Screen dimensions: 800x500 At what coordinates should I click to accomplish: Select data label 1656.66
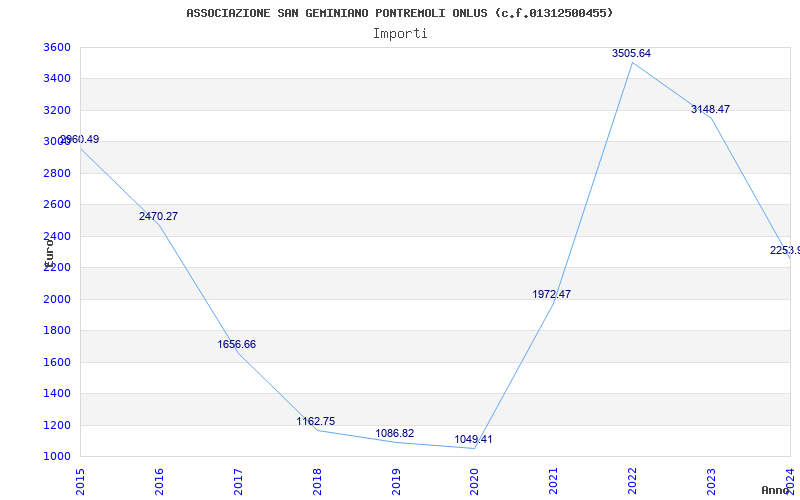click(x=237, y=344)
